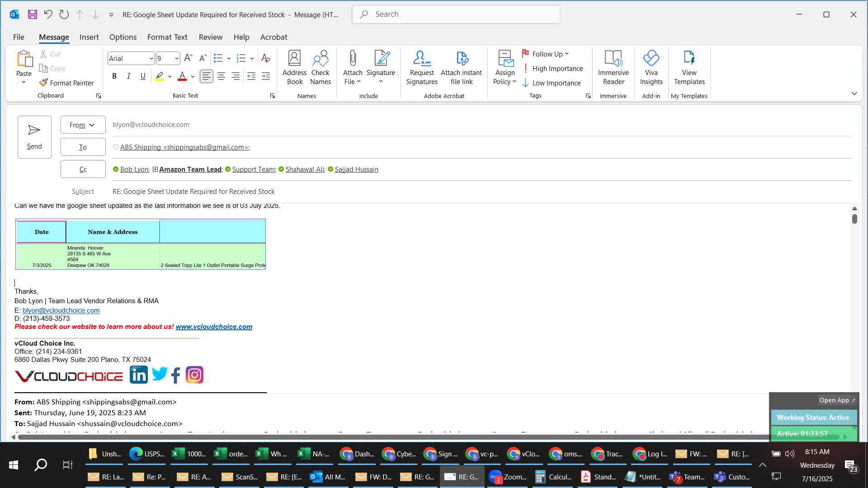This screenshot has width=868, height=488.
Task: Click the Format Painter tool
Action: tap(66, 83)
